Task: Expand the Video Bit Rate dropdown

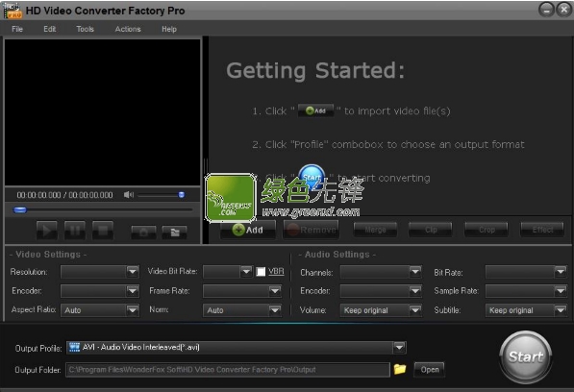Action: [x=246, y=271]
